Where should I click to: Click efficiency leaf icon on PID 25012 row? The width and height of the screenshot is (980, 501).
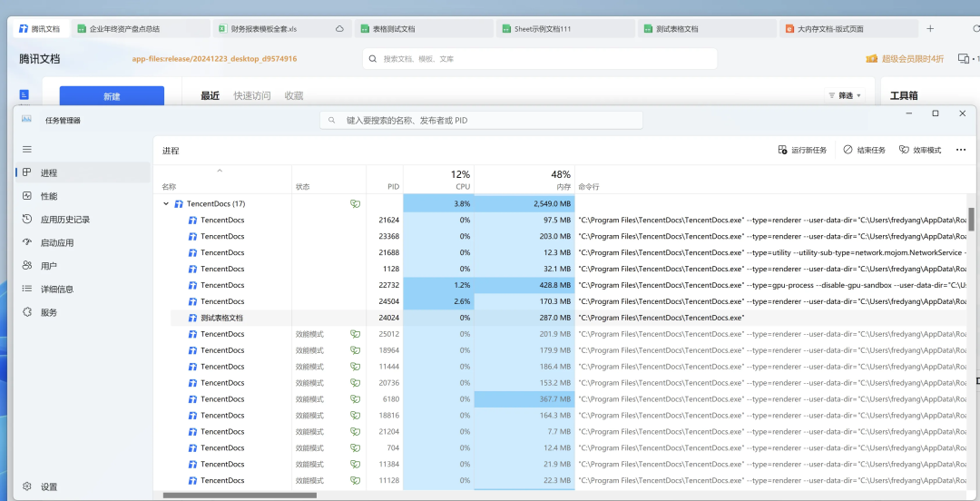355,334
